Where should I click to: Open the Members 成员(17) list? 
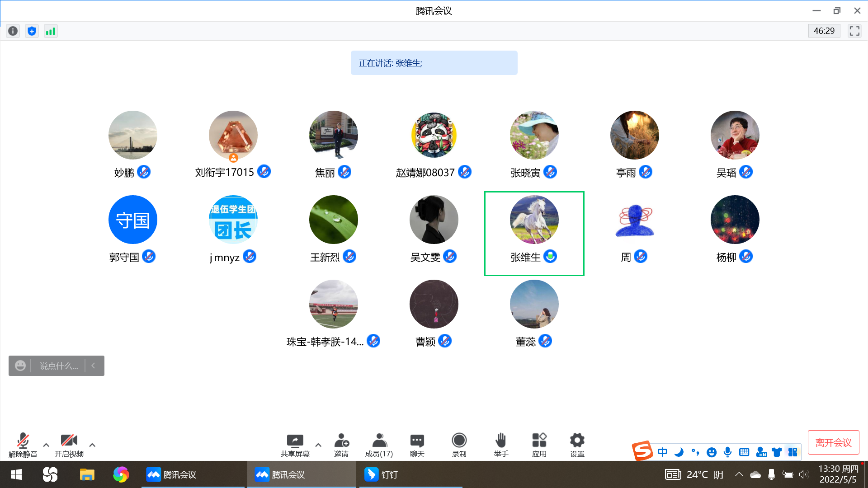tap(379, 445)
